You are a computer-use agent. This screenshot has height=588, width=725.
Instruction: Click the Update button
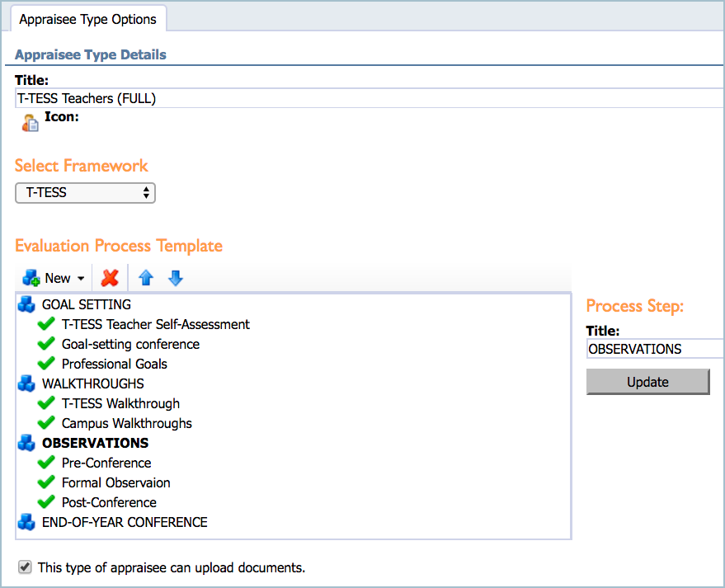pyautogui.click(x=647, y=382)
